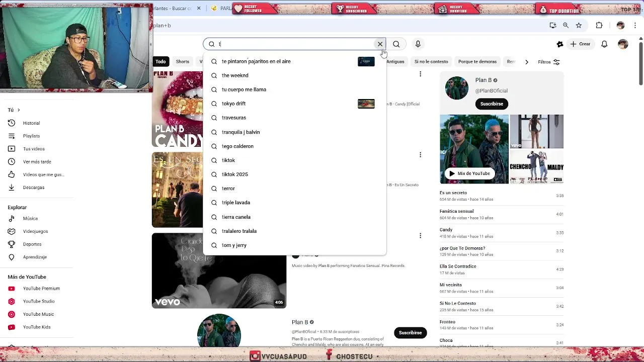Select the Todo filter chip

[160, 62]
